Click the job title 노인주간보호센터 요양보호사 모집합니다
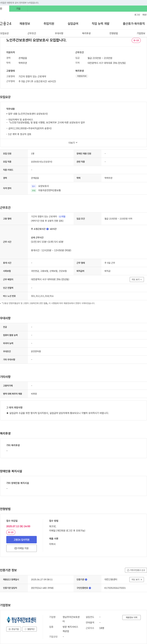This screenshot has height=644, width=147. coord(36,40)
